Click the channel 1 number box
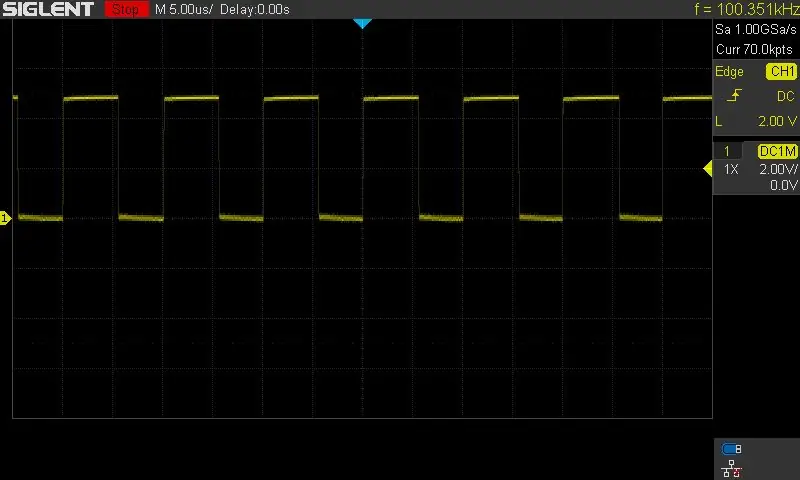This screenshot has width=800, height=480. click(727, 151)
